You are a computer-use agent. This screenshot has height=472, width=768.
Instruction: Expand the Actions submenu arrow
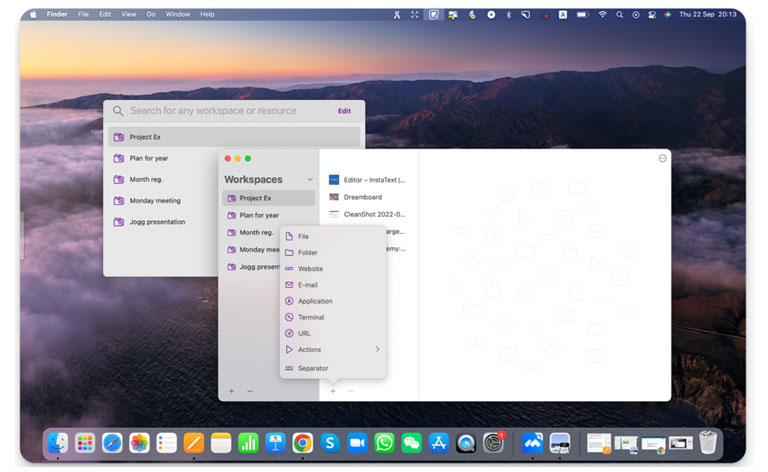coord(378,350)
